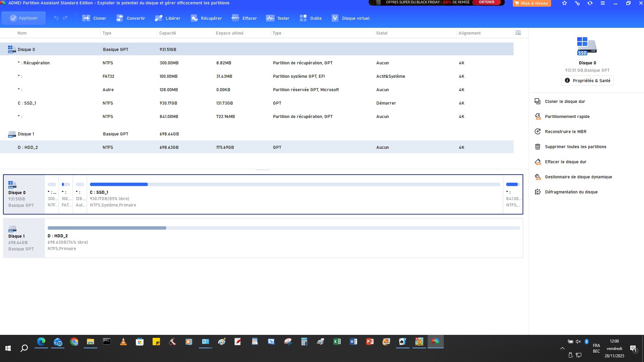
Task: Open the Disque virtuel menu
Action: (351, 18)
